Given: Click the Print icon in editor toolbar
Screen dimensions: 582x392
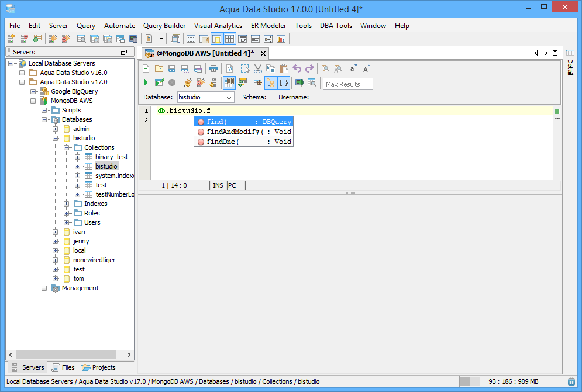Looking at the screenshot, I should click(213, 68).
